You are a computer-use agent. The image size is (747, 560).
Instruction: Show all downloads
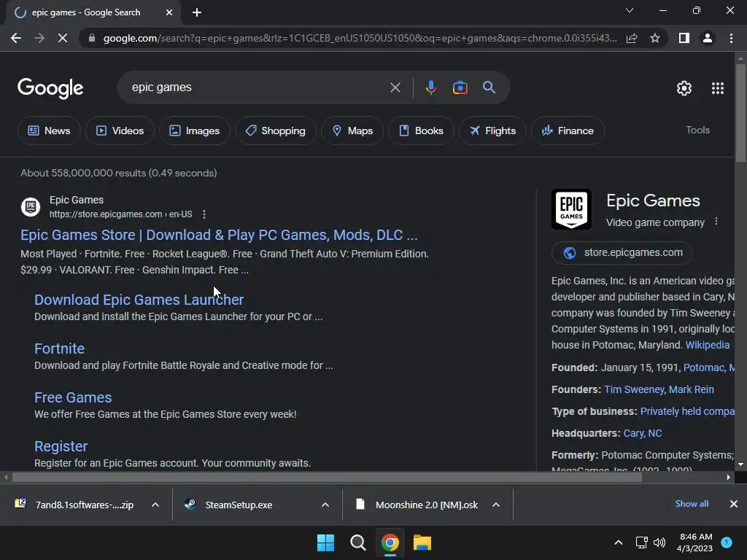692,504
